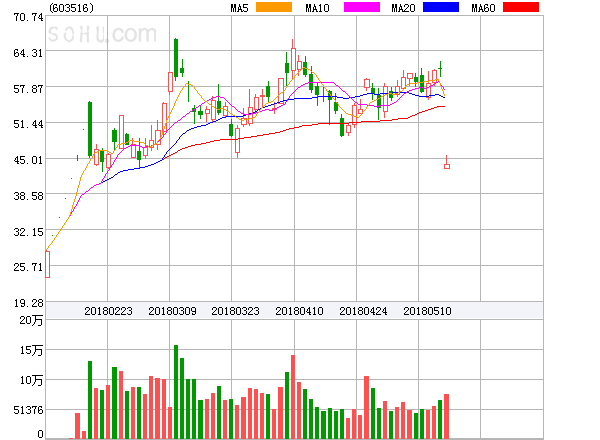Click the MA5 legend label
This screenshot has width=600, height=440.
pyautogui.click(x=240, y=8)
